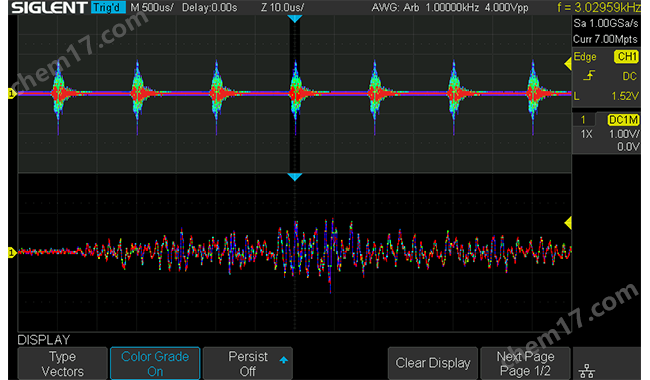
Task: Click the Clear Display button
Action: pos(433,363)
